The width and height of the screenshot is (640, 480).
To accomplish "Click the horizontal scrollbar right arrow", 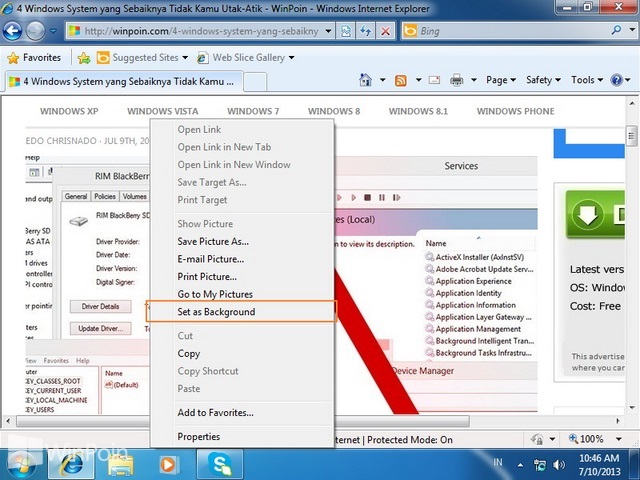I will point(618,420).
